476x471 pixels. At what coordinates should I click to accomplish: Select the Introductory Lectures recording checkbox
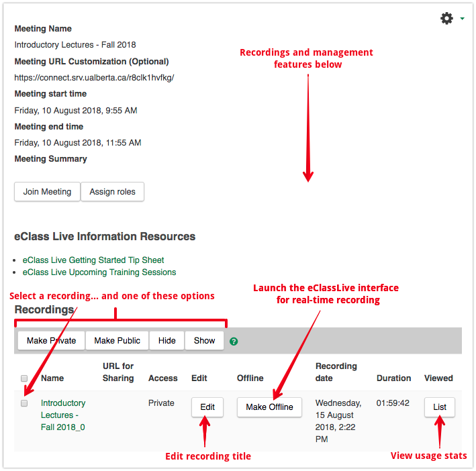25,403
